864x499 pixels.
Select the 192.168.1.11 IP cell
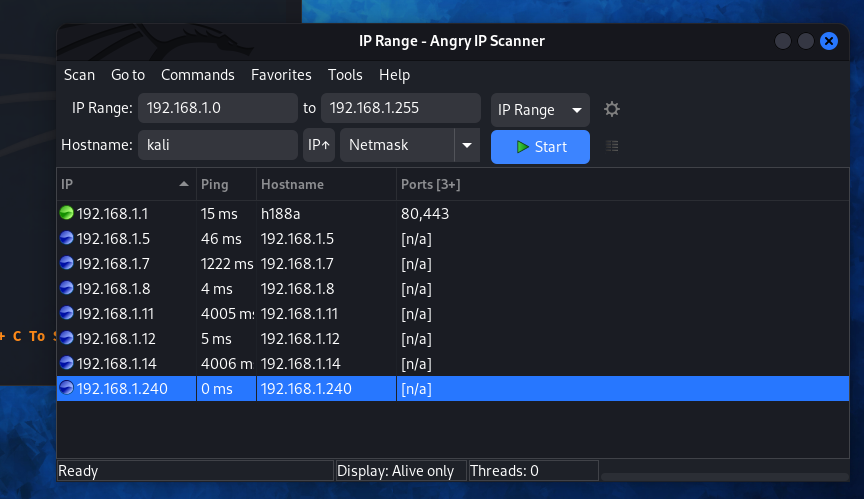(x=126, y=313)
